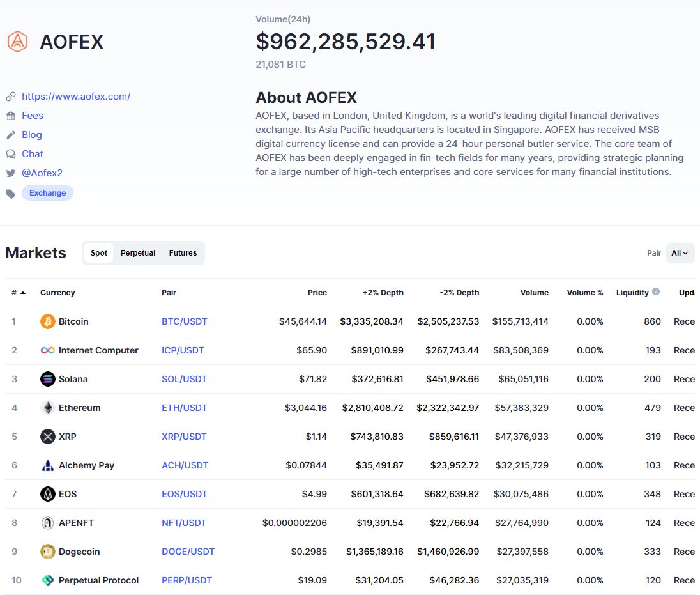Viewport: 700px width, 595px height.
Task: Switch to the Futures markets tab
Action: tap(183, 253)
